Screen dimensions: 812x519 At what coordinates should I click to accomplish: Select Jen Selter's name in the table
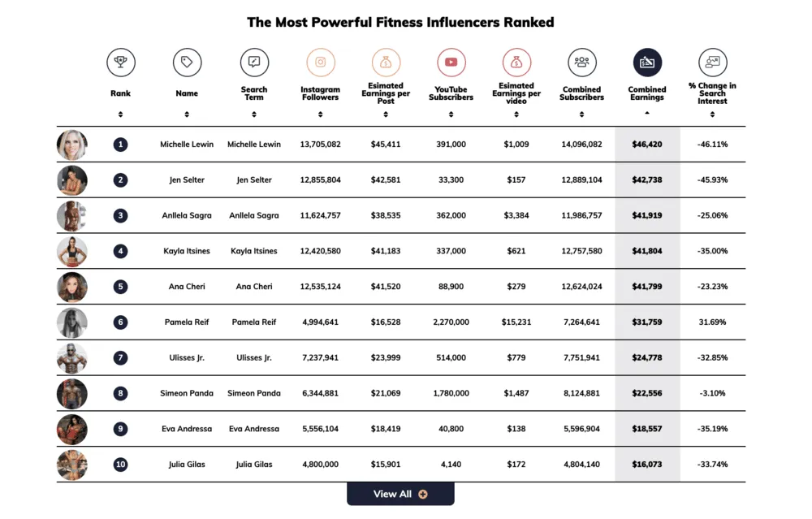[x=187, y=179]
